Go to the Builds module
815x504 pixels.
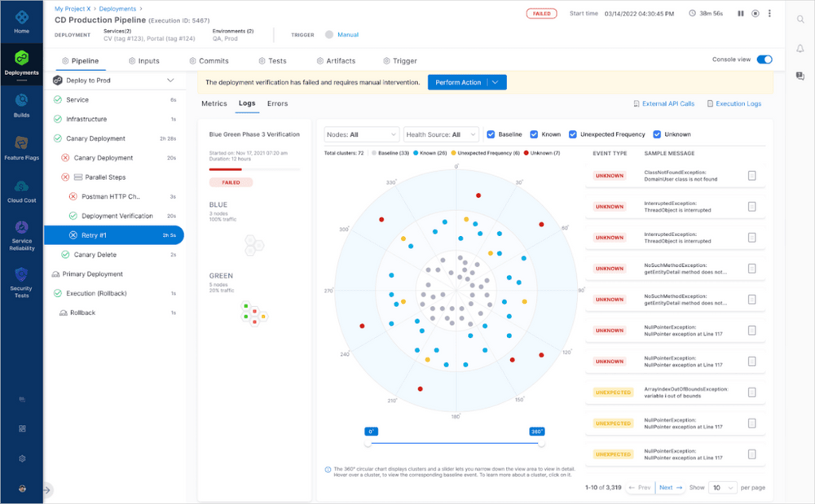[21, 105]
